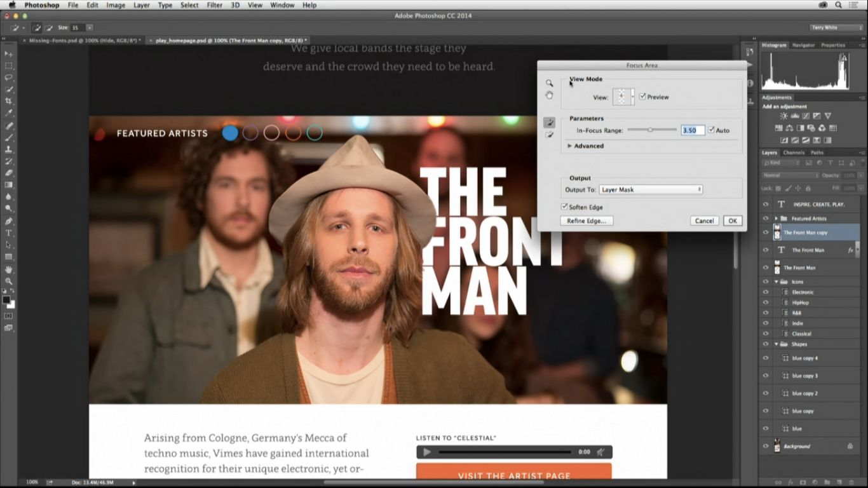
Task: Select the Rectangular Marquee tool
Action: pyautogui.click(x=9, y=65)
